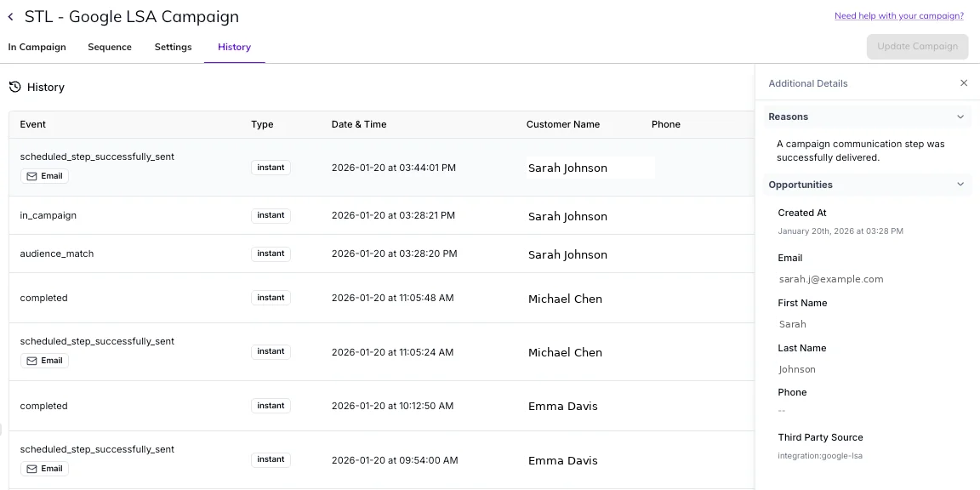Click the chevron next to Reasons heading

pos(960,117)
